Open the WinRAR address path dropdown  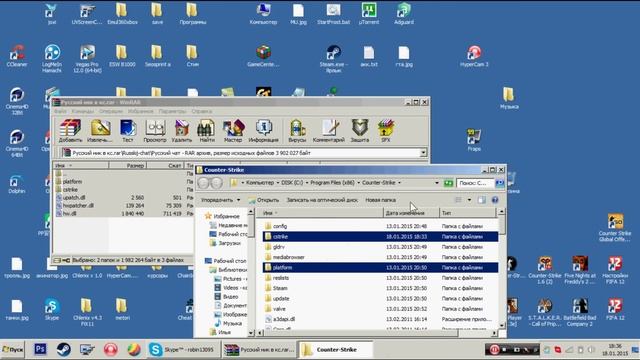(x=423, y=153)
